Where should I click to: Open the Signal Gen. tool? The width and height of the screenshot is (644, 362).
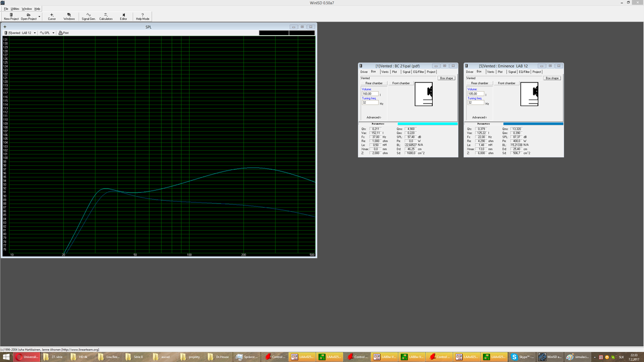click(x=89, y=17)
